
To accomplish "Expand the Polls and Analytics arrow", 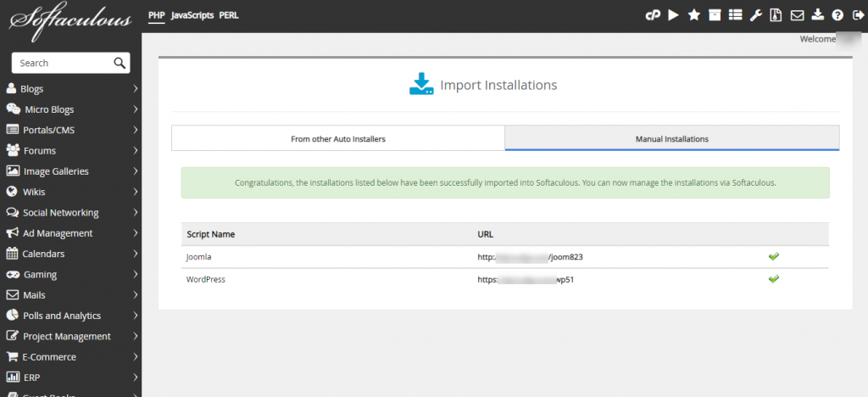I will (136, 316).
